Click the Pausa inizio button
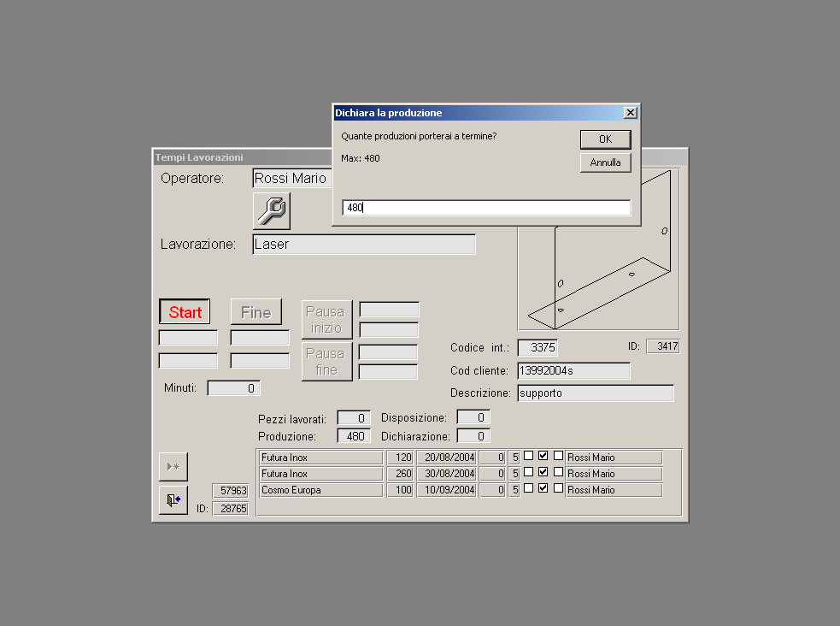Viewport: 840px width, 626px height. point(326,320)
